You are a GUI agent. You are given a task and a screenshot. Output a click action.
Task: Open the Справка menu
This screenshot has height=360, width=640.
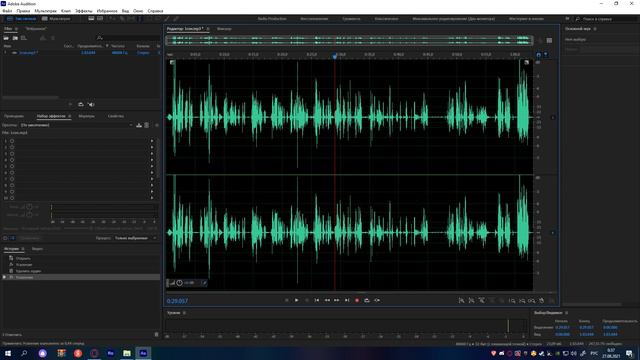click(155, 11)
